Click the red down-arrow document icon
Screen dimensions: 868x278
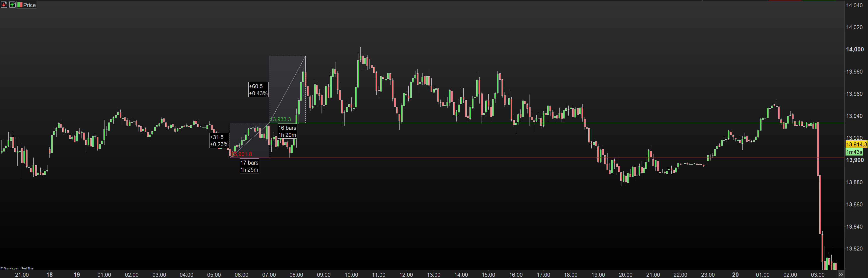pyautogui.click(x=4, y=5)
